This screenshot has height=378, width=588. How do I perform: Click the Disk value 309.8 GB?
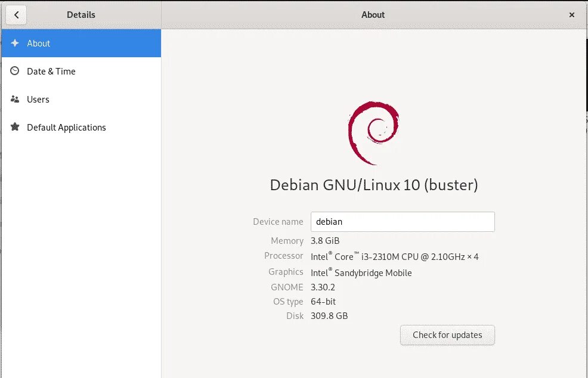(x=329, y=316)
